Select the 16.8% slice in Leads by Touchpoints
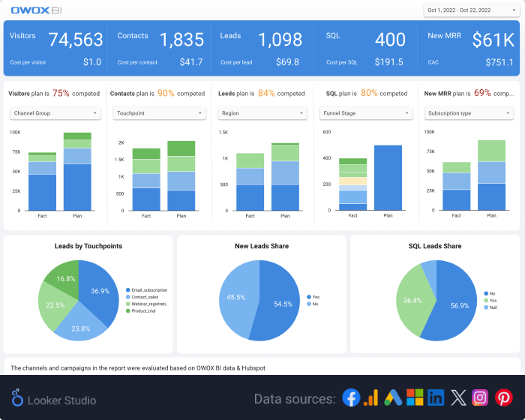 coord(65,278)
